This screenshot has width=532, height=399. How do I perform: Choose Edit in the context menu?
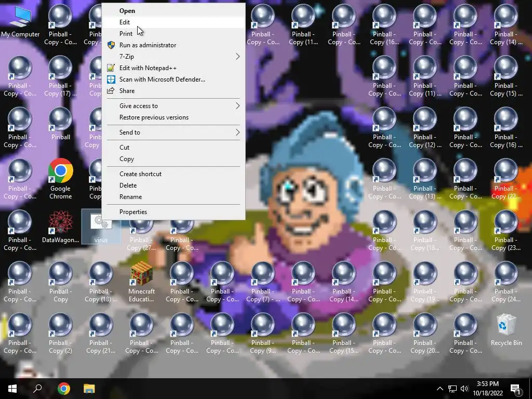tap(174, 22)
